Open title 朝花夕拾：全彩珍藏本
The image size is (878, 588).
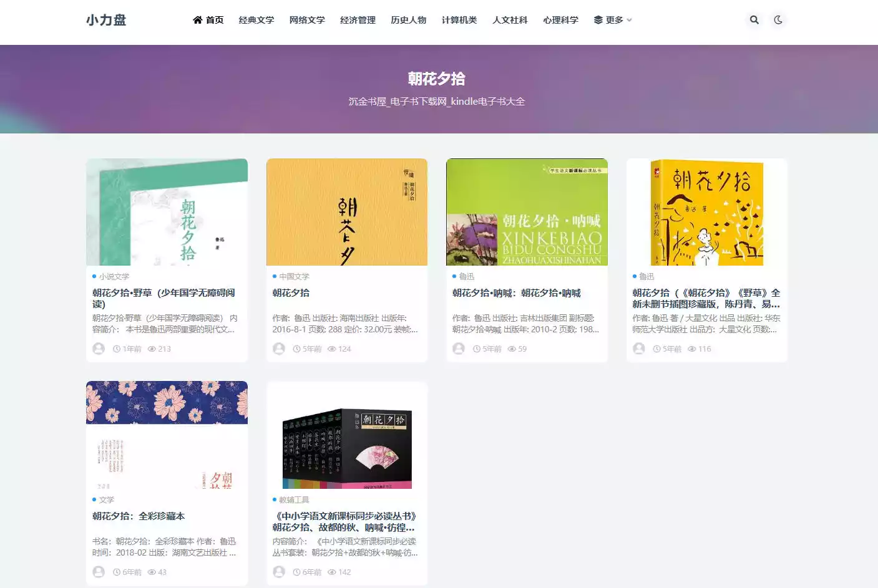tap(139, 516)
